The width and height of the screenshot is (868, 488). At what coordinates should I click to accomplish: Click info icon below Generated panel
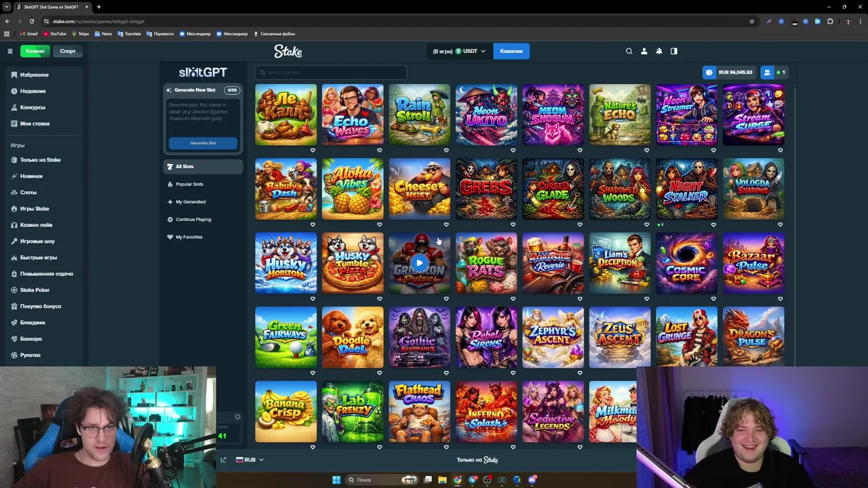pos(237,417)
